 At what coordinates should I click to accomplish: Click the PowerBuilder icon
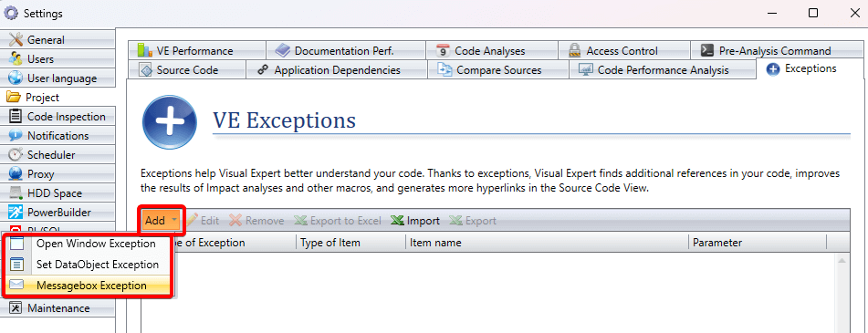16,213
